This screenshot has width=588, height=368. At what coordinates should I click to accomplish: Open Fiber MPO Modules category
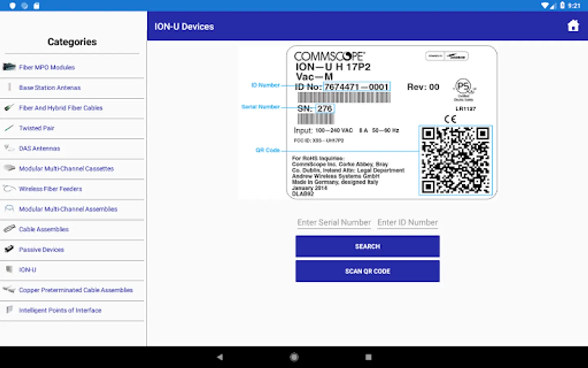[47, 67]
